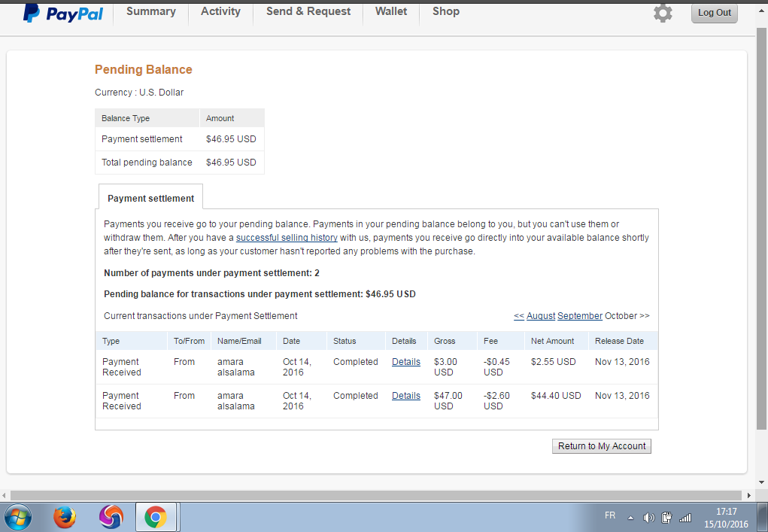Click the network signal tray icon
This screenshot has width=768, height=532.
(x=685, y=517)
